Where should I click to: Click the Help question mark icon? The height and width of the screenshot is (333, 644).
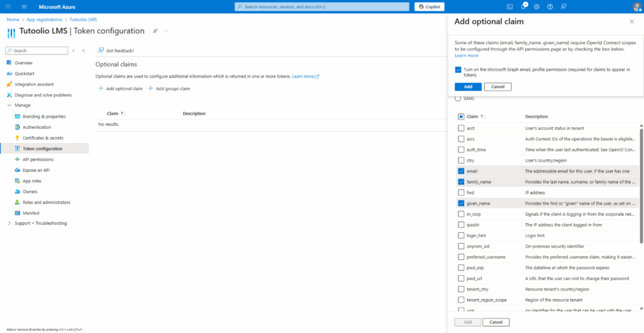click(x=550, y=6)
